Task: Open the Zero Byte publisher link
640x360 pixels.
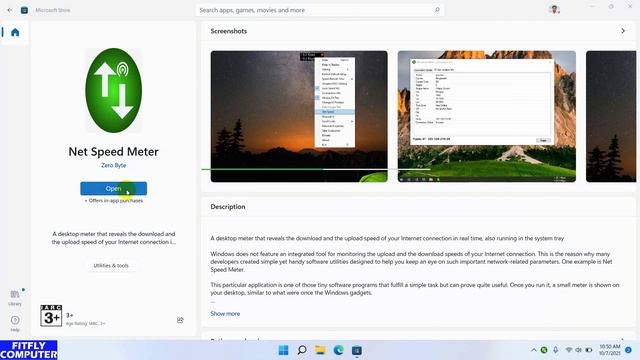Action: pos(113,165)
